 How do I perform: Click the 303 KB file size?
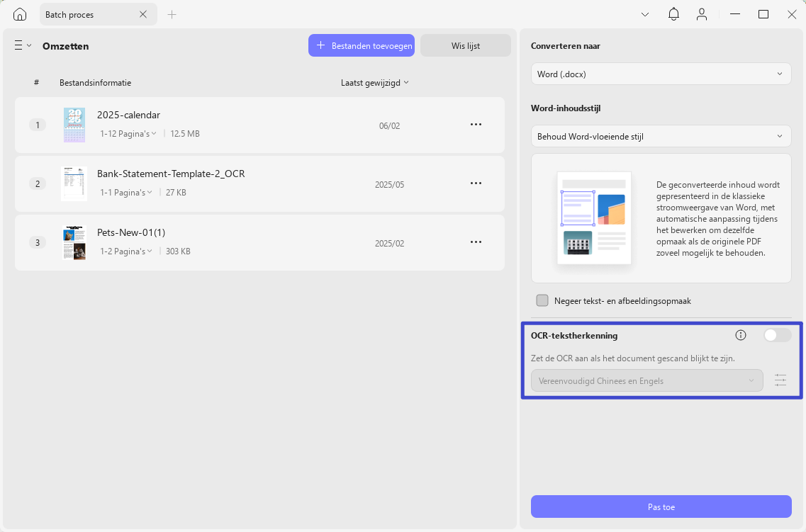coord(178,251)
